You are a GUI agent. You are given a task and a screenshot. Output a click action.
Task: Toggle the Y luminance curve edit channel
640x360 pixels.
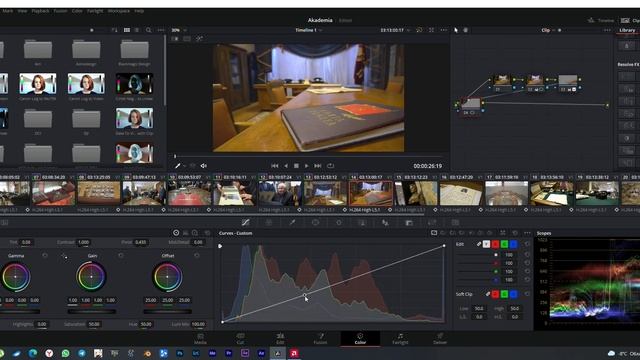tap(486, 244)
